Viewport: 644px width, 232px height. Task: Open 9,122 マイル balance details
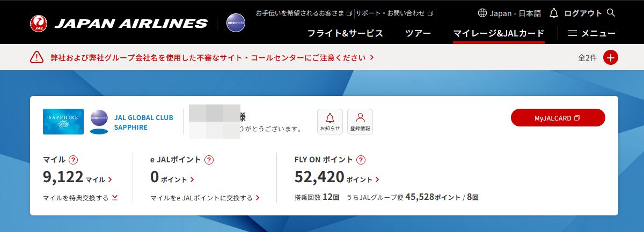pos(77,177)
